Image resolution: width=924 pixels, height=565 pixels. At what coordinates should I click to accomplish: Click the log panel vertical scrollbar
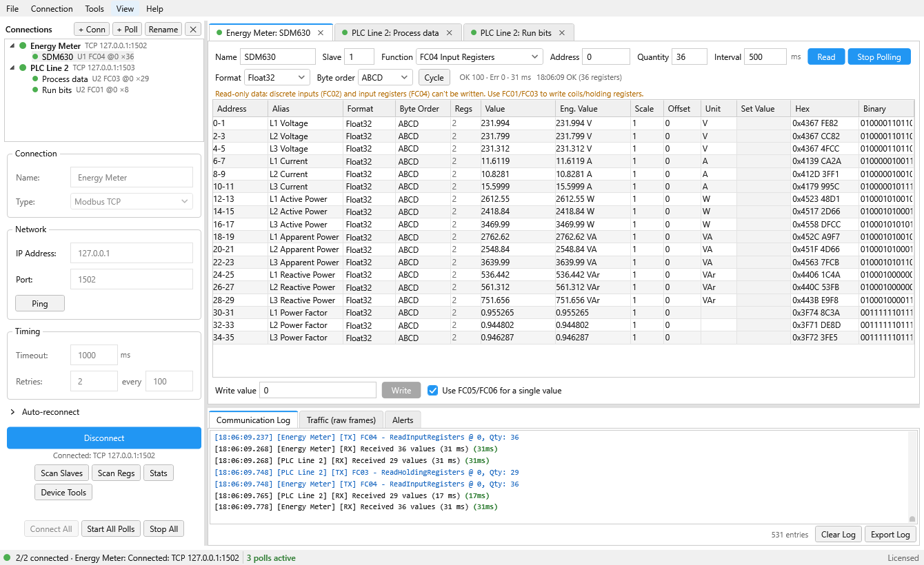point(912,477)
